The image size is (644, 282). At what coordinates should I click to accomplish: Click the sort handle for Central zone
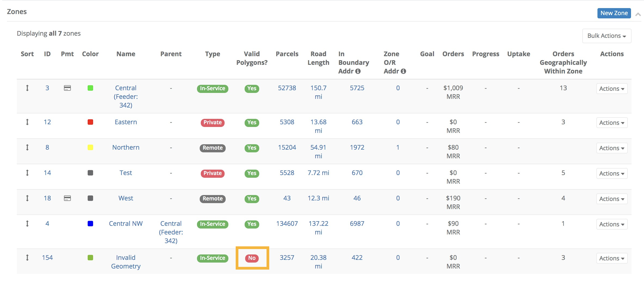[x=27, y=88]
